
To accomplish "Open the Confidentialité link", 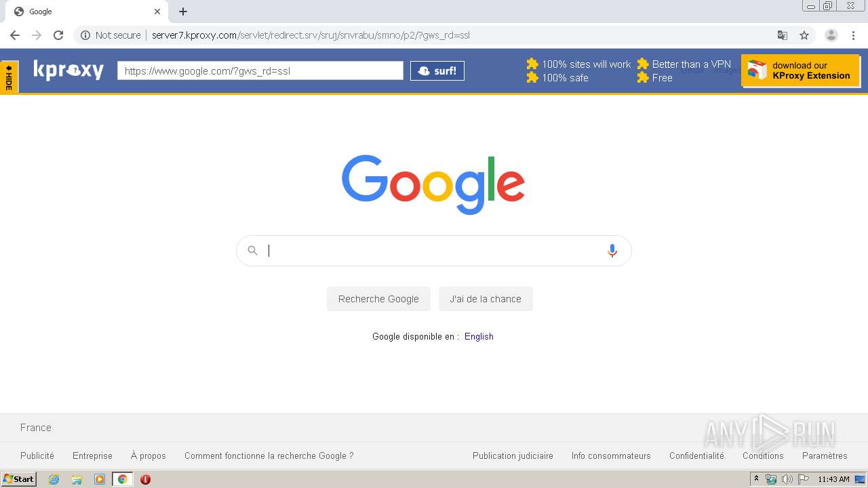I will click(696, 456).
